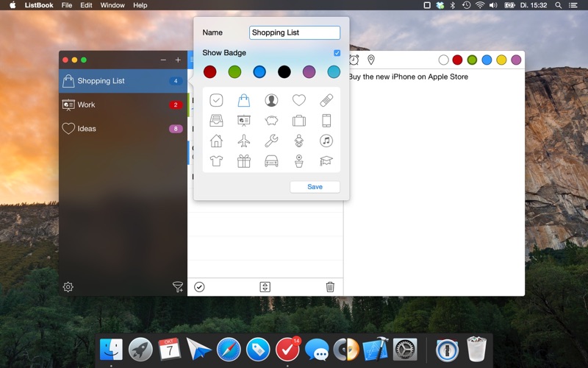Click the alarm clock reminder icon
The width and height of the screenshot is (588, 368).
pyautogui.click(x=354, y=60)
